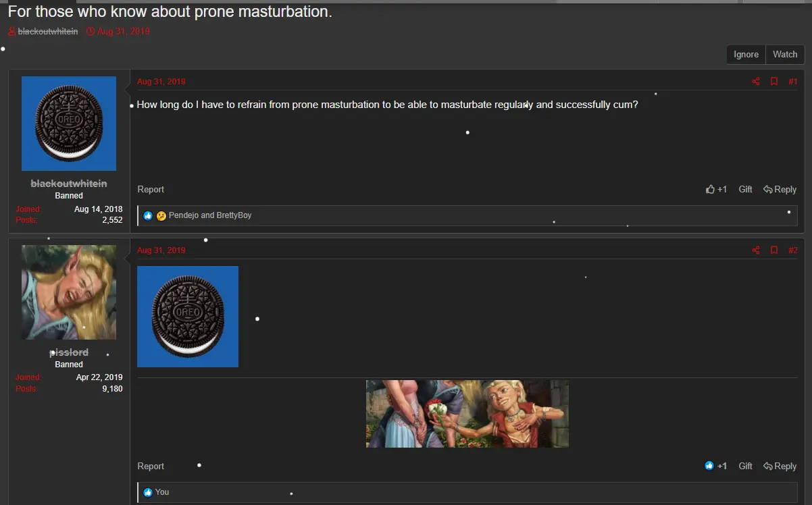Image resolution: width=812 pixels, height=505 pixels.
Task: Click share icon on post #1
Action: tap(755, 82)
